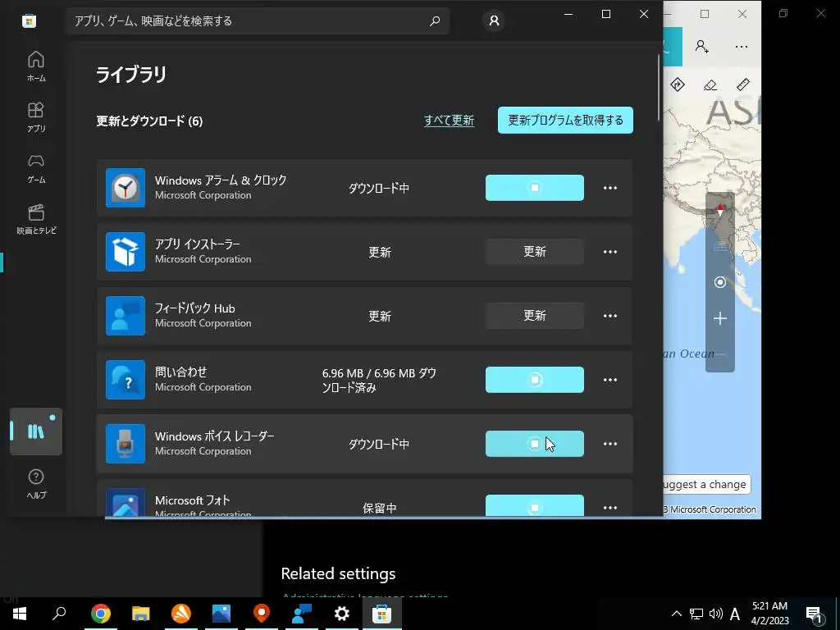Open File Explorer from taskbar
The width and height of the screenshot is (840, 630).
[x=140, y=614]
